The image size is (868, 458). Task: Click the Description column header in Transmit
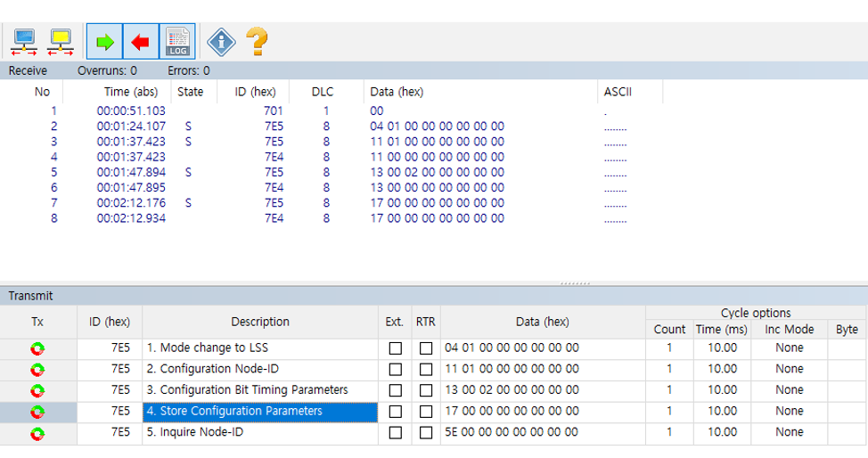[x=260, y=322]
